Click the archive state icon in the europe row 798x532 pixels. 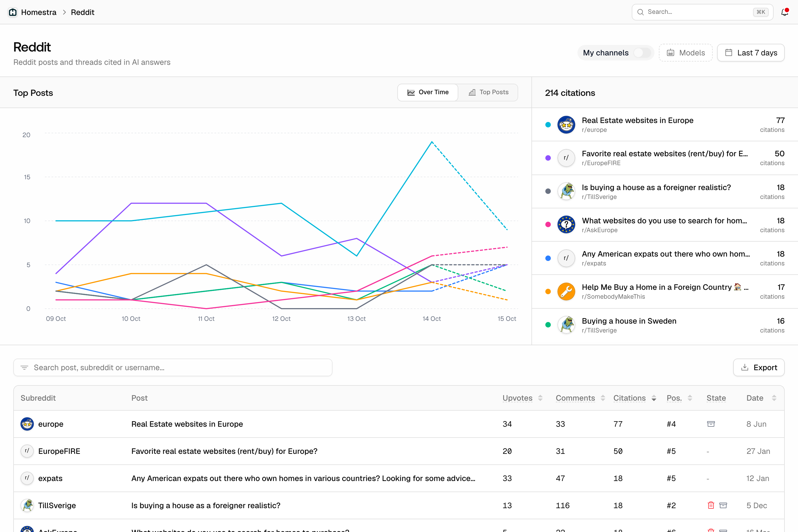[711, 424]
